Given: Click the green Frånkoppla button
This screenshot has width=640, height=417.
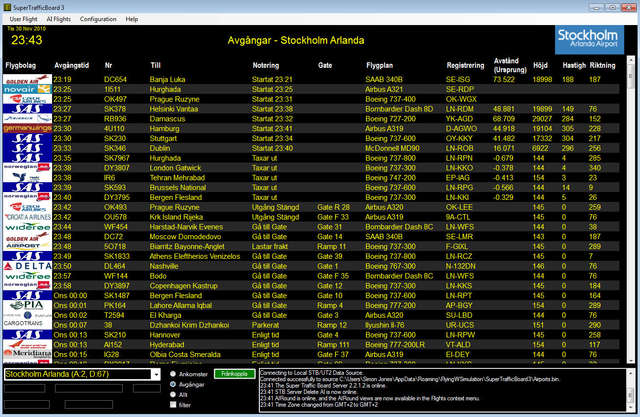Looking at the screenshot, I should (x=234, y=374).
